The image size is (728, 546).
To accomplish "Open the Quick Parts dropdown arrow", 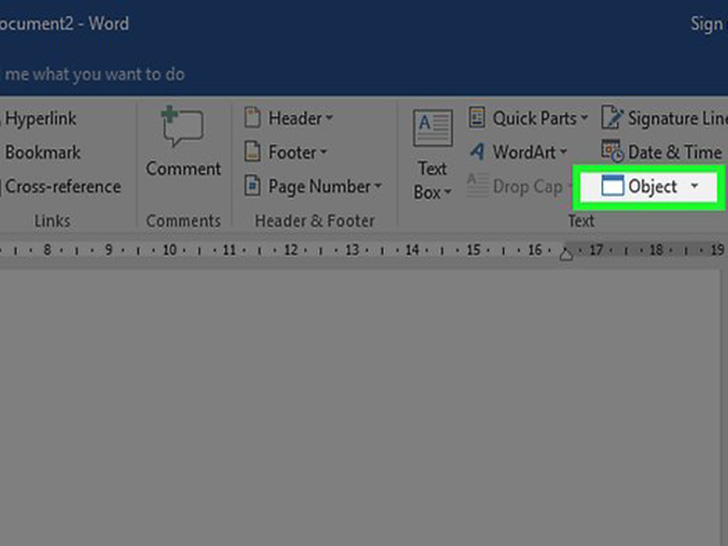I will point(584,118).
